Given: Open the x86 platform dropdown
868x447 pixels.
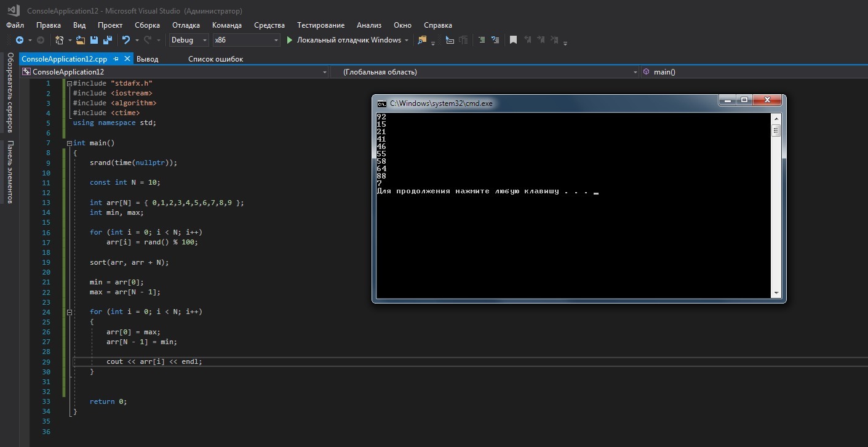Looking at the screenshot, I should [x=246, y=40].
